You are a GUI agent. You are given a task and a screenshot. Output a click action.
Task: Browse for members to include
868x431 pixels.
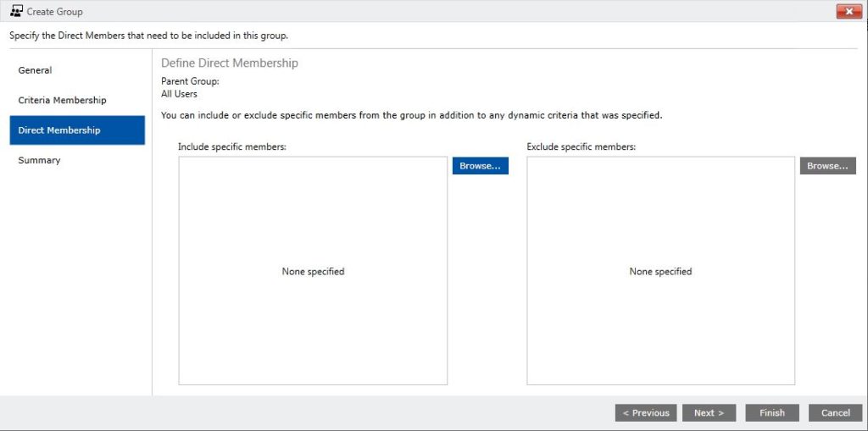tap(480, 166)
